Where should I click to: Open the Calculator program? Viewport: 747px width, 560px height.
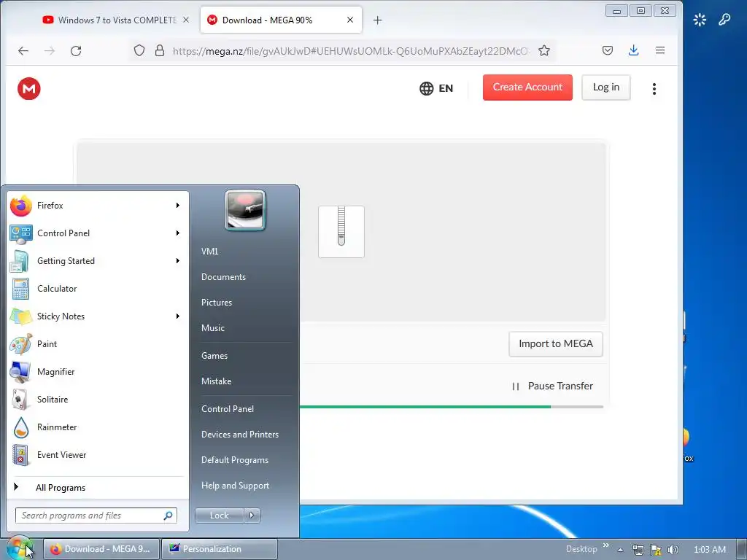(98, 289)
